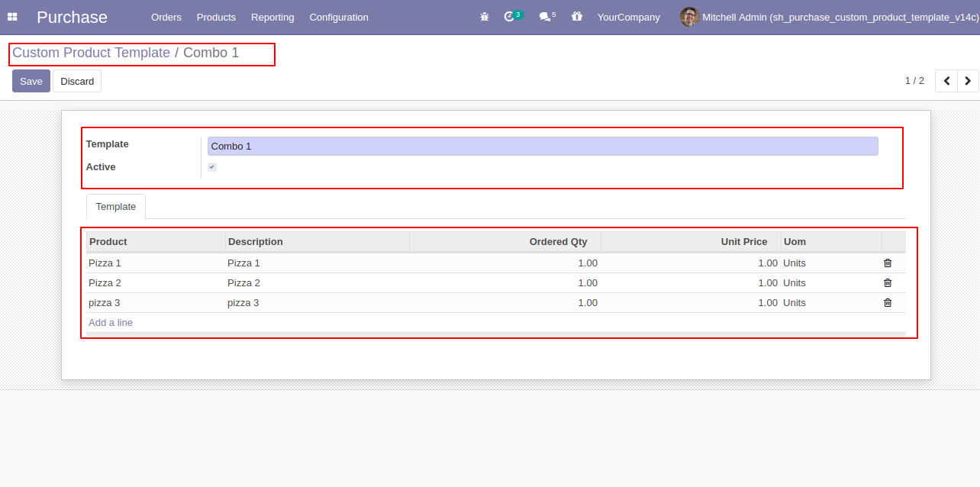This screenshot has width=980, height=487.
Task: Click Units Uom in Pizza 2 row
Action: pyautogui.click(x=795, y=282)
